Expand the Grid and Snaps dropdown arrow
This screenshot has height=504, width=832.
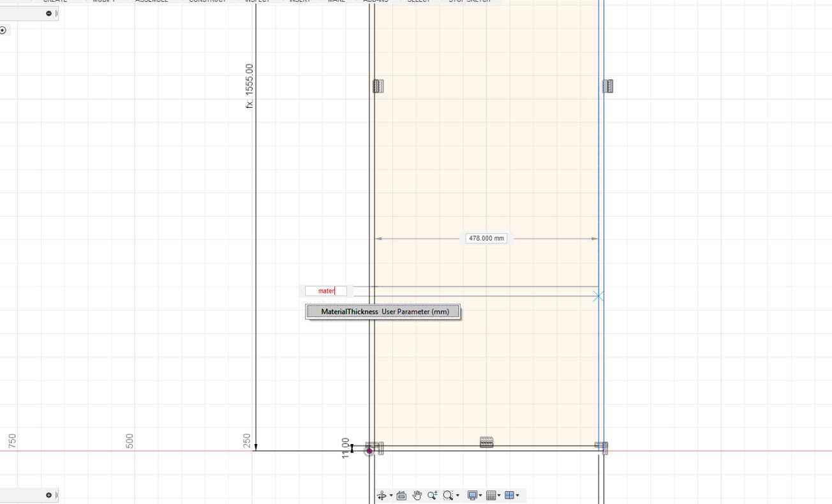[x=499, y=496]
